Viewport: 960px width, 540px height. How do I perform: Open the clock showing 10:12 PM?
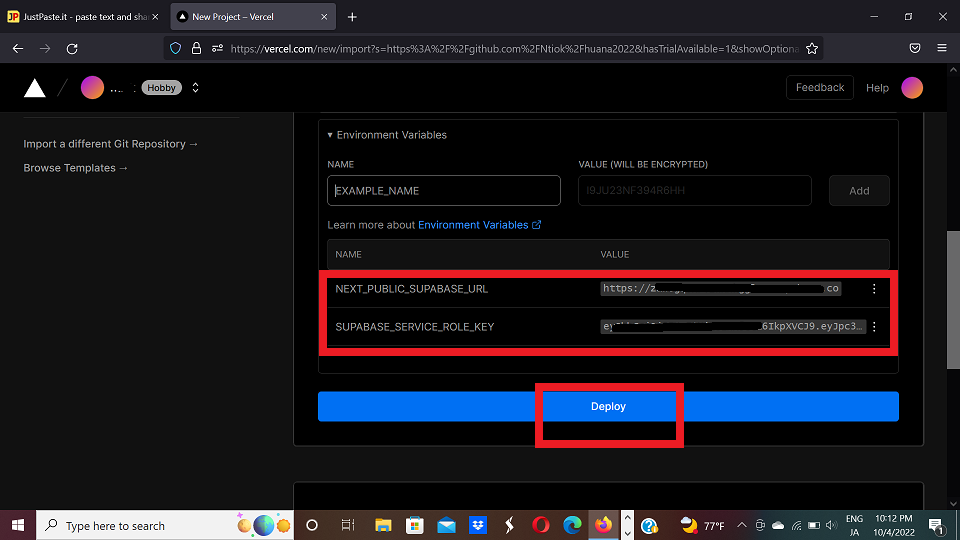click(893, 525)
